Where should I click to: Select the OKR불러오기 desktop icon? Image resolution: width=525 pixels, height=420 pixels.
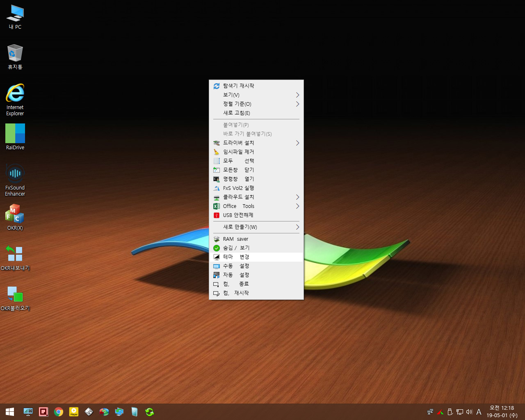[x=15, y=298]
